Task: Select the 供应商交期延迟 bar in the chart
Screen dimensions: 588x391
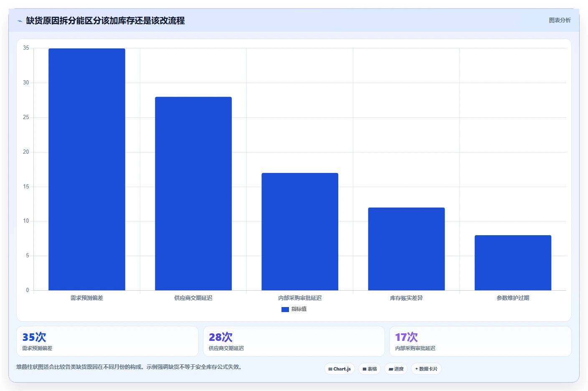Action: click(x=193, y=193)
